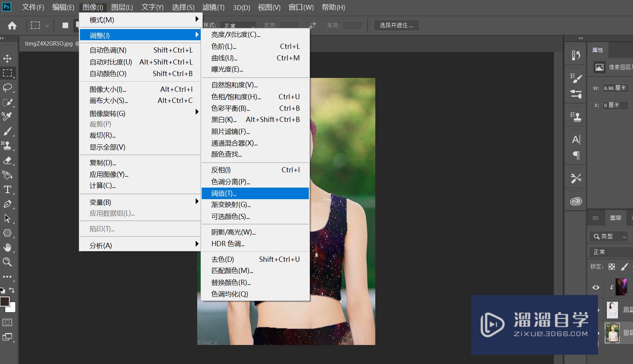Screen dimensions: 633x364
Task: Select the Polygon shape tool
Action: click(x=7, y=233)
